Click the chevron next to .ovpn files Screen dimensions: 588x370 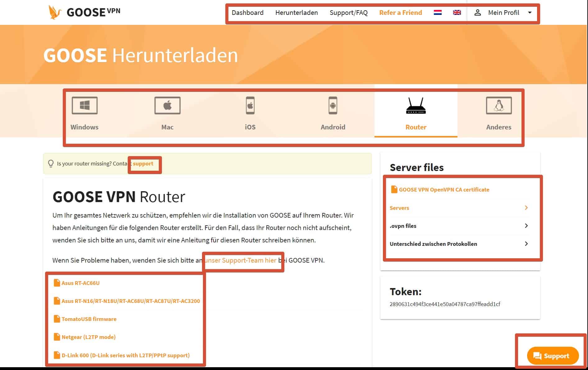click(526, 226)
